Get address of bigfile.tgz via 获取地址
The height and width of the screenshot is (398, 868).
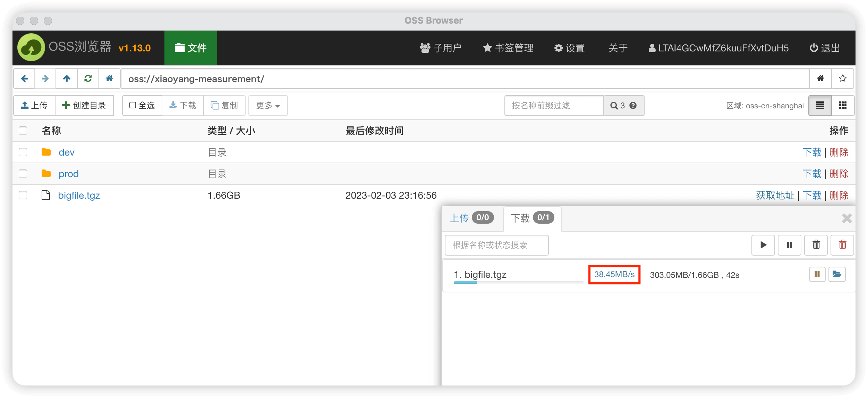(775, 195)
